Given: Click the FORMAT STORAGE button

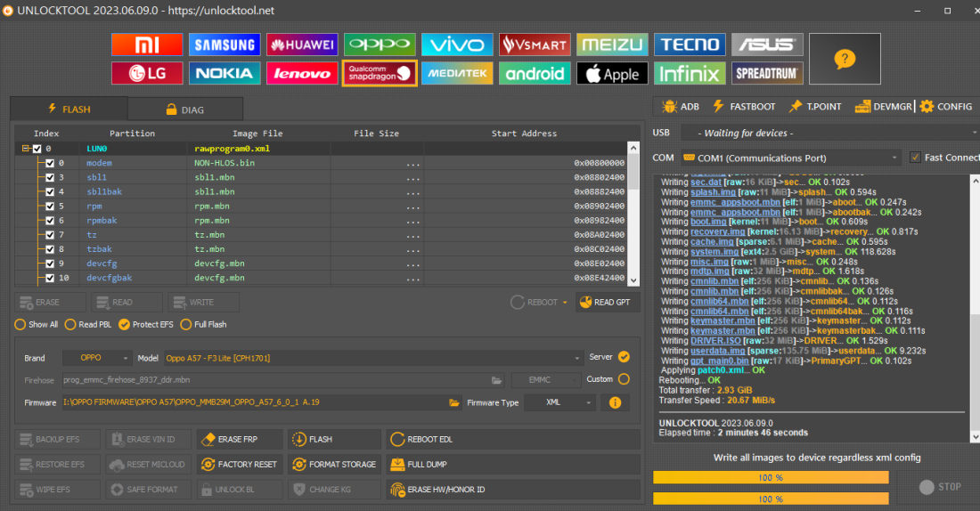Looking at the screenshot, I should (334, 464).
